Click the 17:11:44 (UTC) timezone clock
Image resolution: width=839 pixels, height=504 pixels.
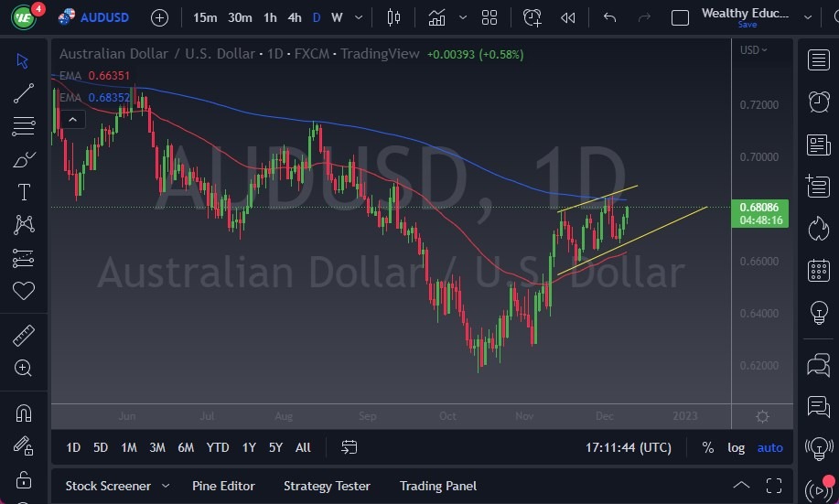pos(629,447)
